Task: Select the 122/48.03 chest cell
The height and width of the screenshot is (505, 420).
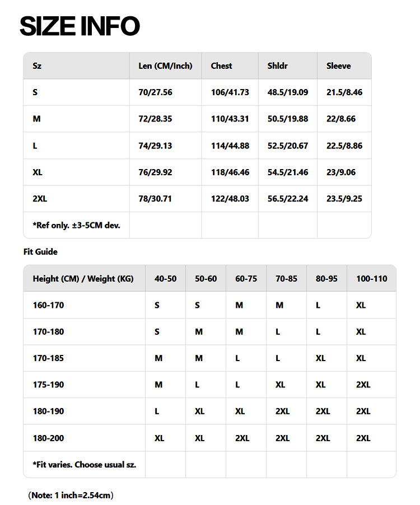Action: point(230,199)
